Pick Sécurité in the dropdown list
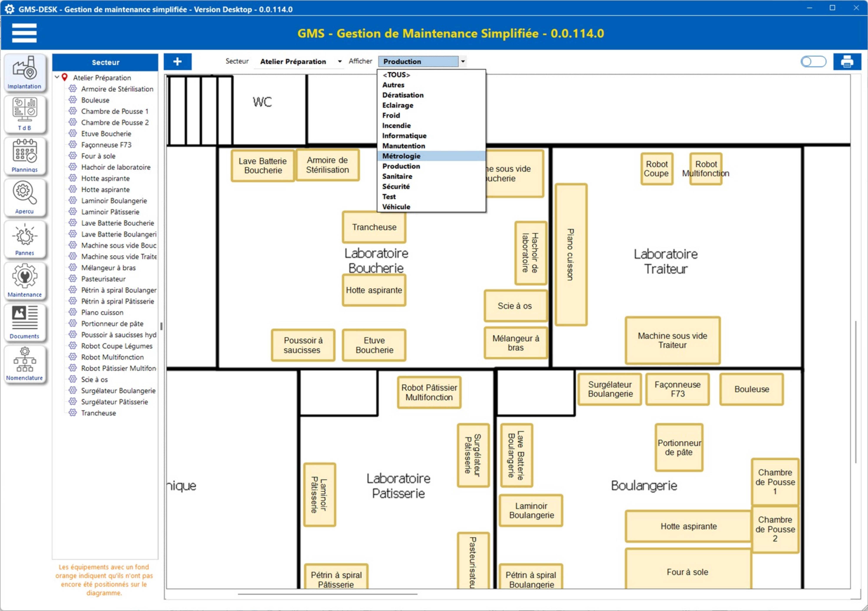 pyautogui.click(x=396, y=186)
